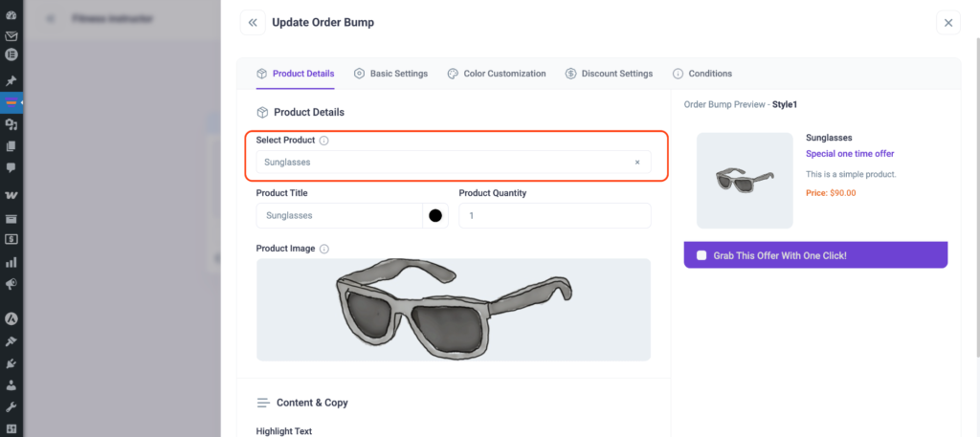Viewport: 980px width, 437px height.
Task: Click 'Special one time offer' preview text
Action: (x=850, y=154)
